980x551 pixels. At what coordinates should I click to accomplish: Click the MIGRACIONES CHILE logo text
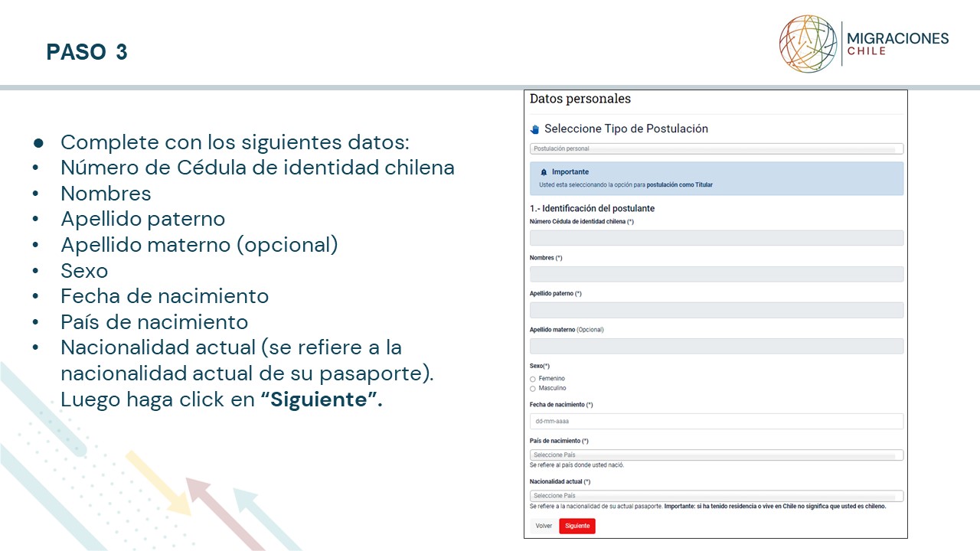(x=897, y=44)
